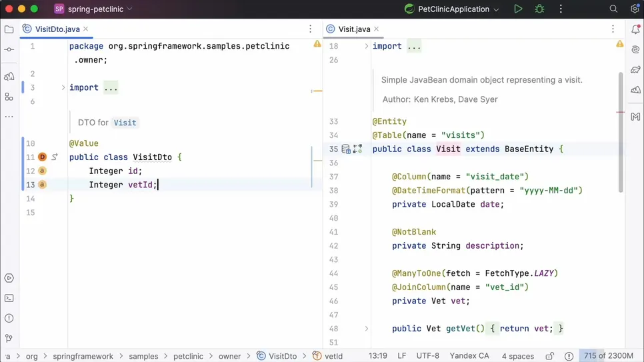Image resolution: width=644 pixels, height=362 pixels.
Task: Open line separator LF selector
Action: (x=402, y=356)
